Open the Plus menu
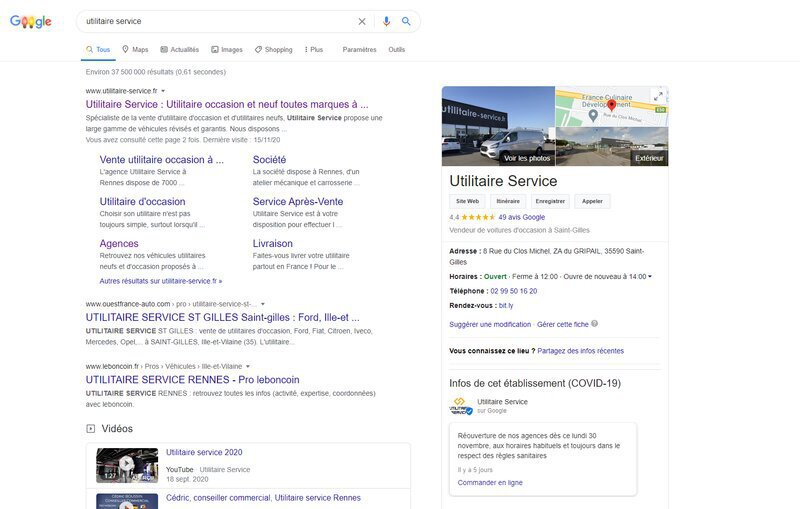This screenshot has width=800, height=509. [314, 49]
